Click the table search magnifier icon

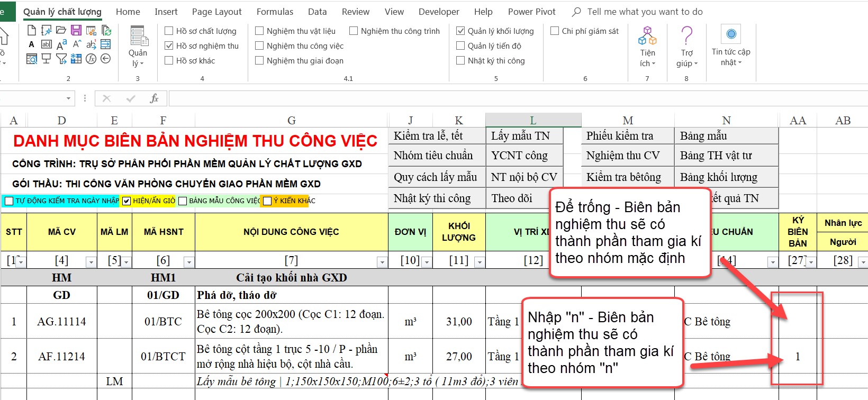click(x=32, y=59)
